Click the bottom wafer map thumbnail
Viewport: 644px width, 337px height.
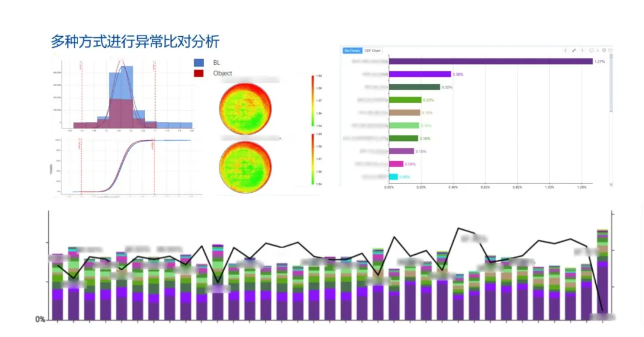245,167
